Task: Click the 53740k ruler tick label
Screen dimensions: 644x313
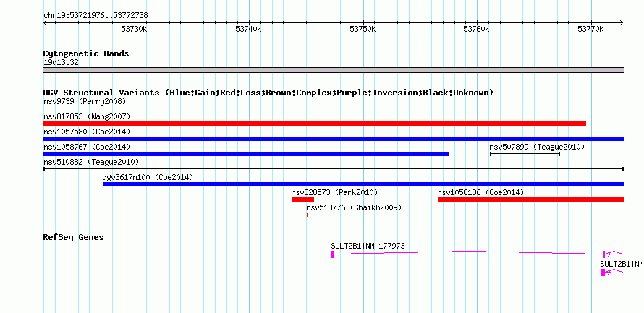Action: 248,29
